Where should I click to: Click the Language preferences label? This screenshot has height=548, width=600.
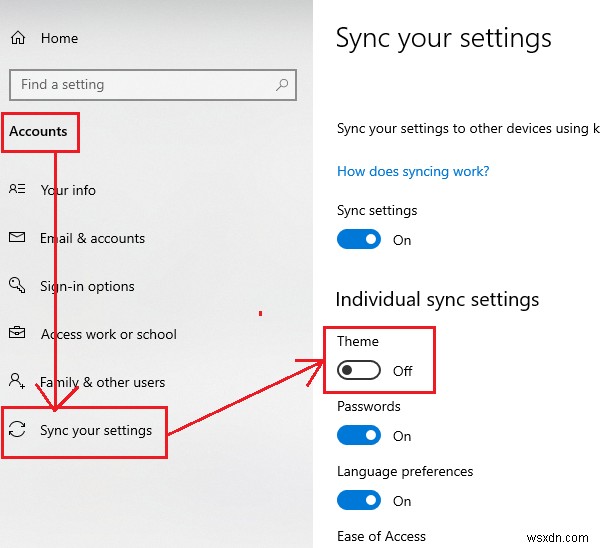pos(405,471)
